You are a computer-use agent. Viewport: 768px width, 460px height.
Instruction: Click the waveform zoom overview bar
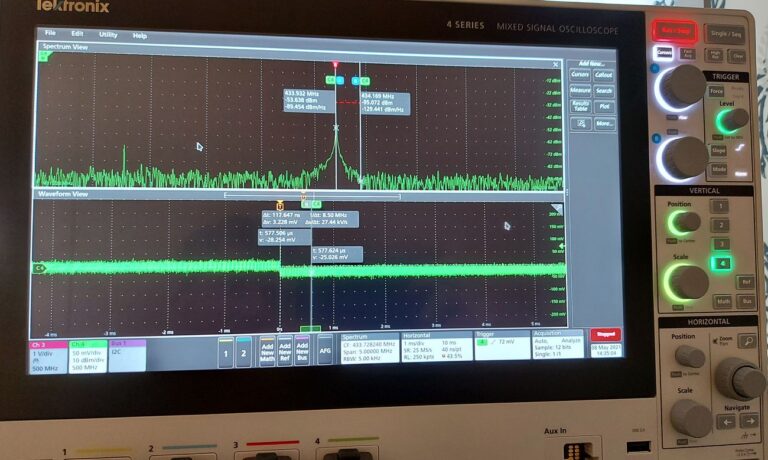(x=312, y=196)
